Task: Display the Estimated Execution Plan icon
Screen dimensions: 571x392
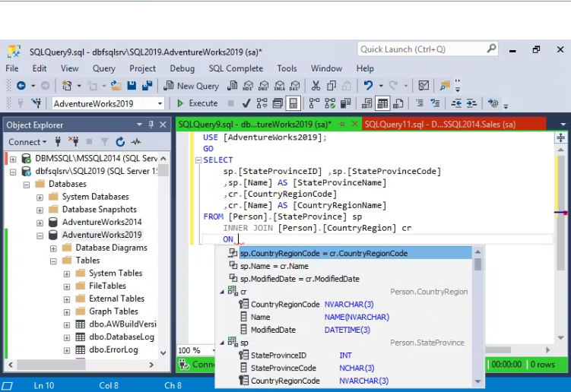Action: click(262, 104)
